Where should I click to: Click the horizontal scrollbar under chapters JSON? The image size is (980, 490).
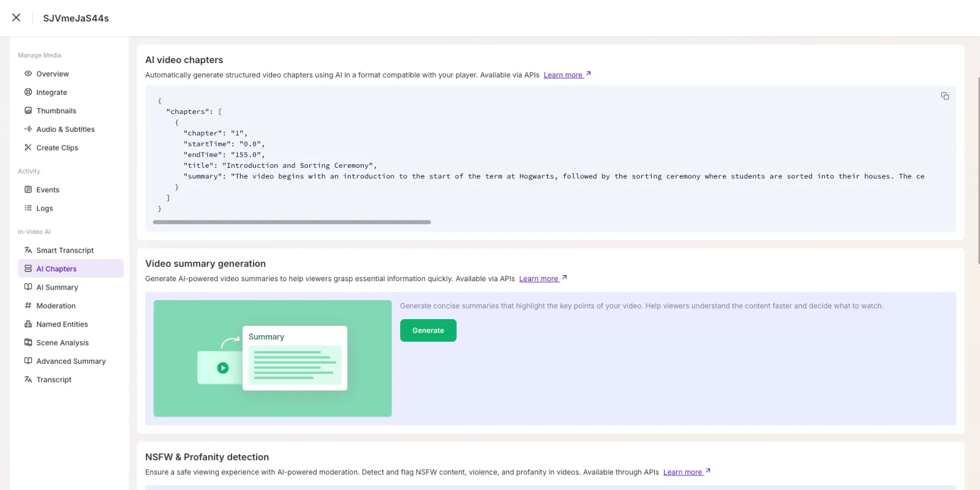[292, 222]
